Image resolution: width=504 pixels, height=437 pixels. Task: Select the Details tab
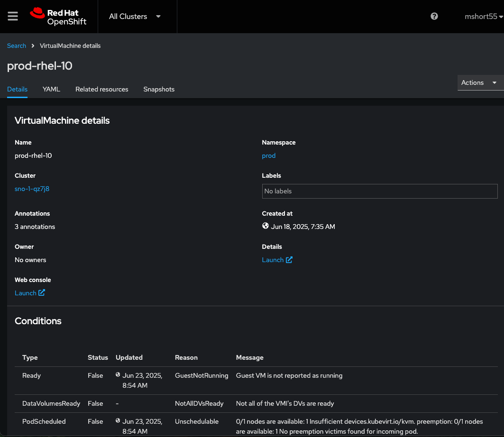pyautogui.click(x=17, y=89)
